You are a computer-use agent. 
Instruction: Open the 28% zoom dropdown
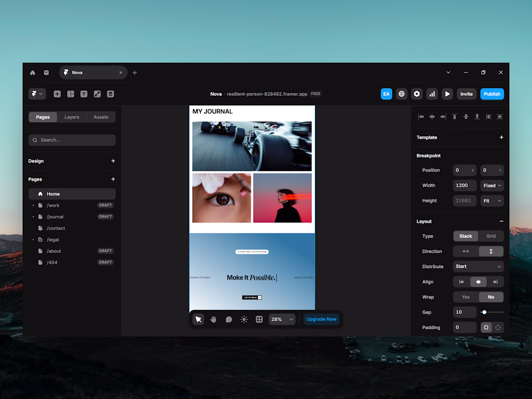click(282, 319)
